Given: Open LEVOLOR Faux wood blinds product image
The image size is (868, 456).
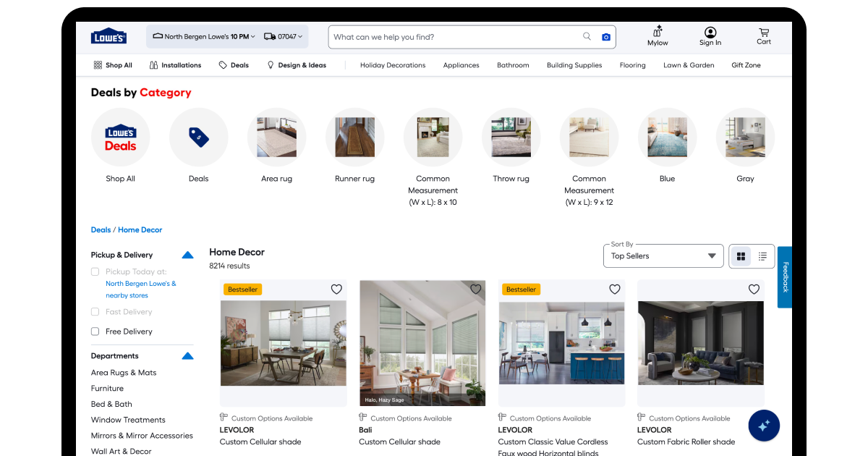Looking at the screenshot, I should (561, 343).
